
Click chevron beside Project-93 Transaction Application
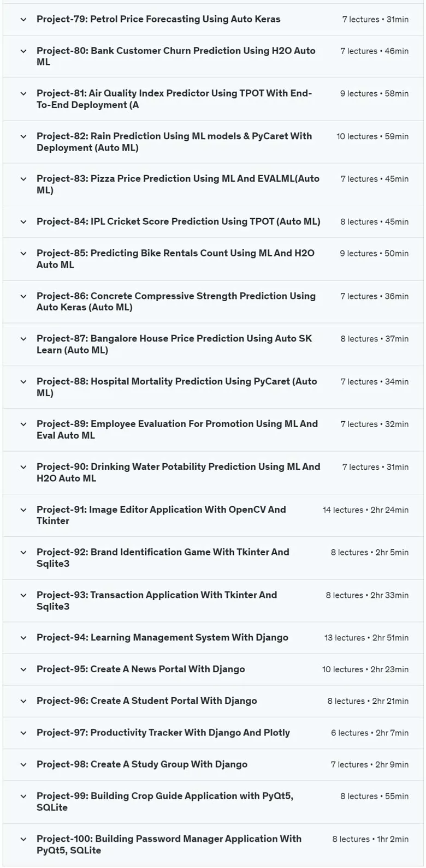pyautogui.click(x=23, y=595)
